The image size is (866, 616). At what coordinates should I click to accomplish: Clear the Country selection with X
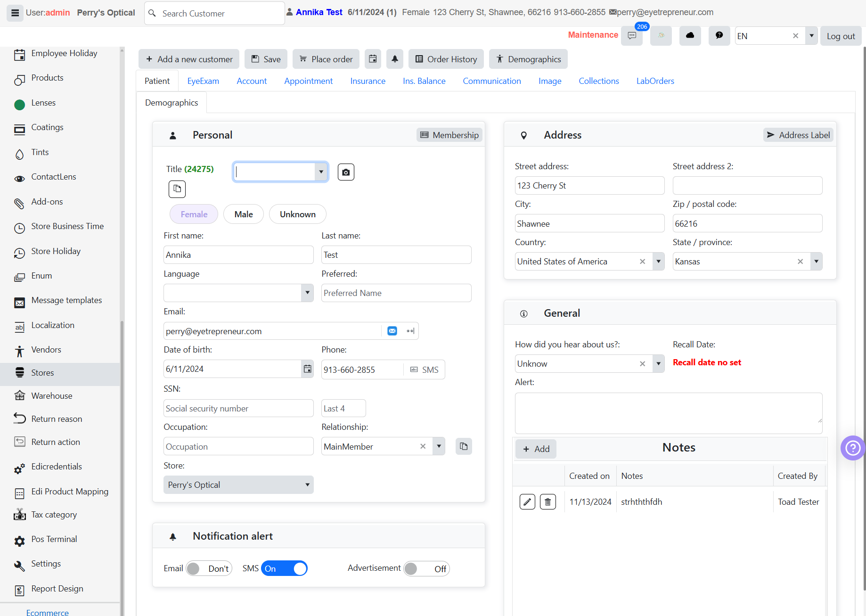pyautogui.click(x=642, y=262)
